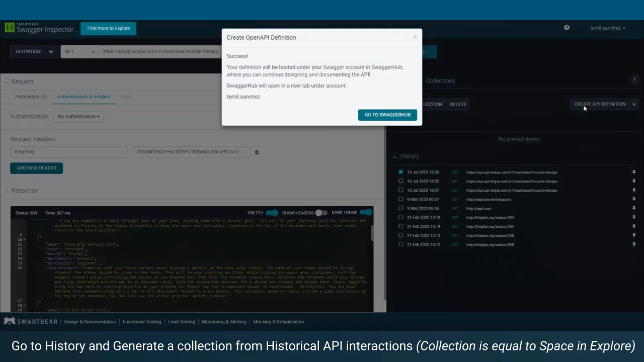Switch to the Parameters (1) tab
Screen dimensions: 644x362
click(31, 97)
